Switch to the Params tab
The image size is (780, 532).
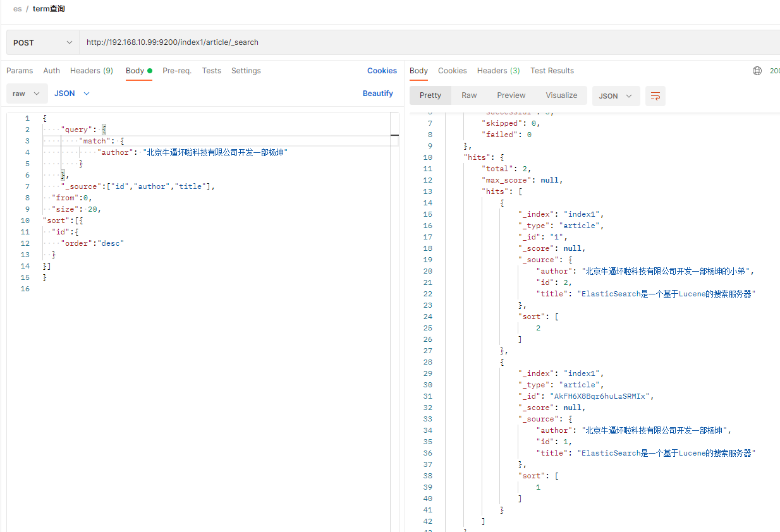(20, 71)
